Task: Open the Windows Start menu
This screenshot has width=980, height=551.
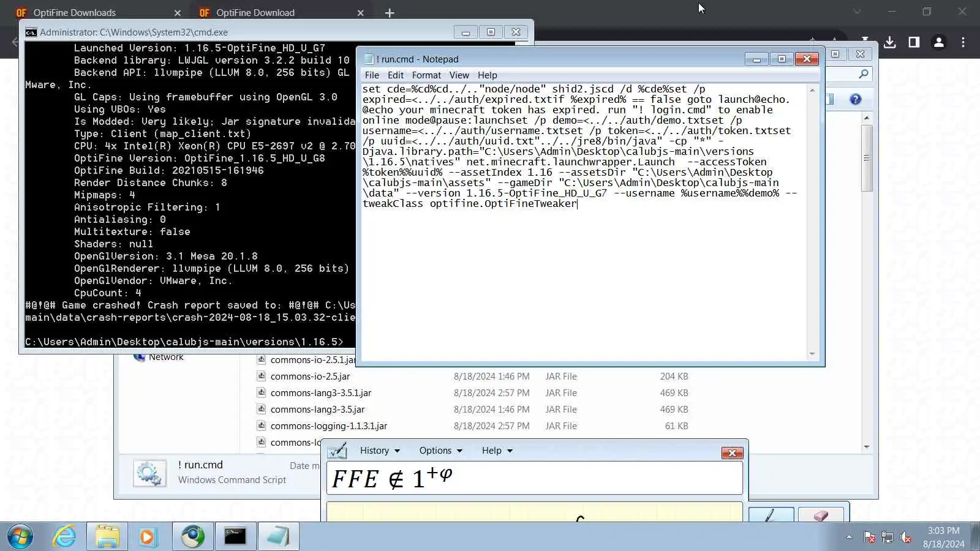Action: (20, 537)
